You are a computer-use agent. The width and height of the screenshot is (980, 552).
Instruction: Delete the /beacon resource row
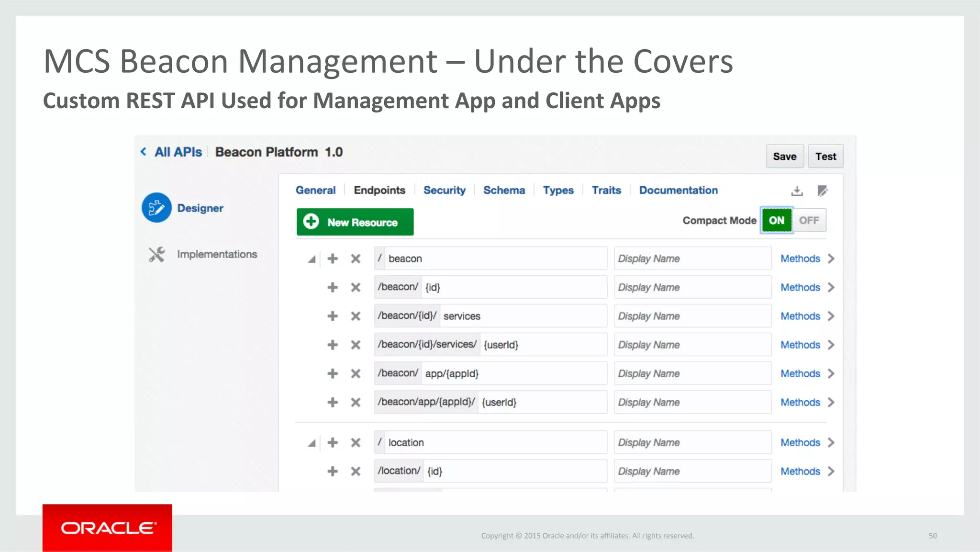pos(356,259)
